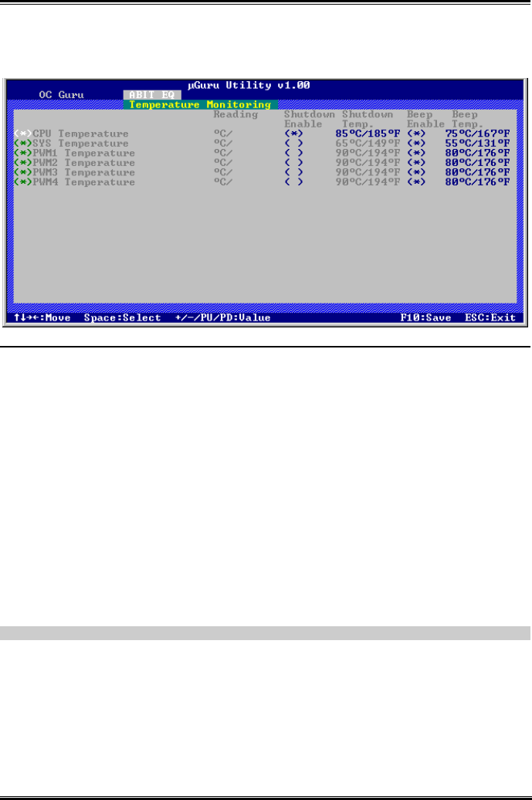The height and width of the screenshot is (800, 532).
Task: Click the SYS Temperature reading value
Action: pyautogui.click(x=223, y=144)
